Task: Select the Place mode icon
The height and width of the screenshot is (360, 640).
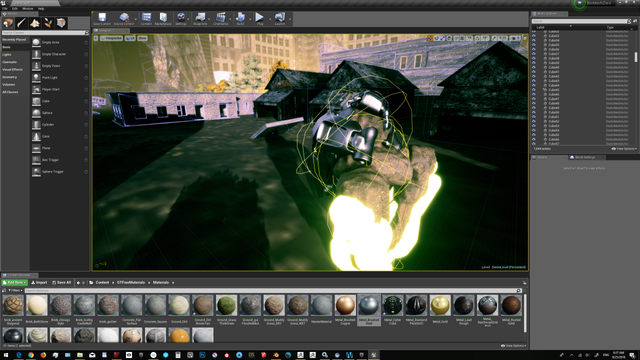Action: 8,23
